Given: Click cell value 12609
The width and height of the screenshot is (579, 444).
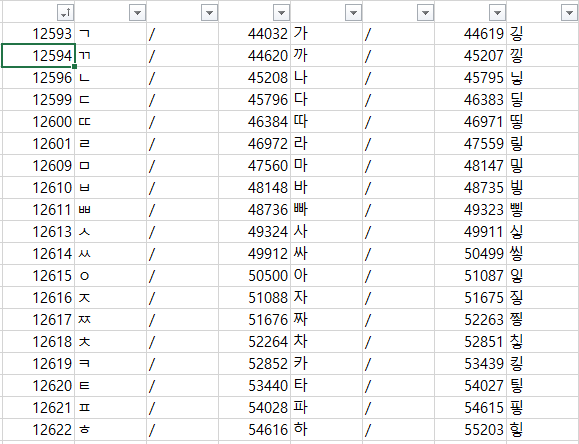Looking at the screenshot, I should 38,165.
